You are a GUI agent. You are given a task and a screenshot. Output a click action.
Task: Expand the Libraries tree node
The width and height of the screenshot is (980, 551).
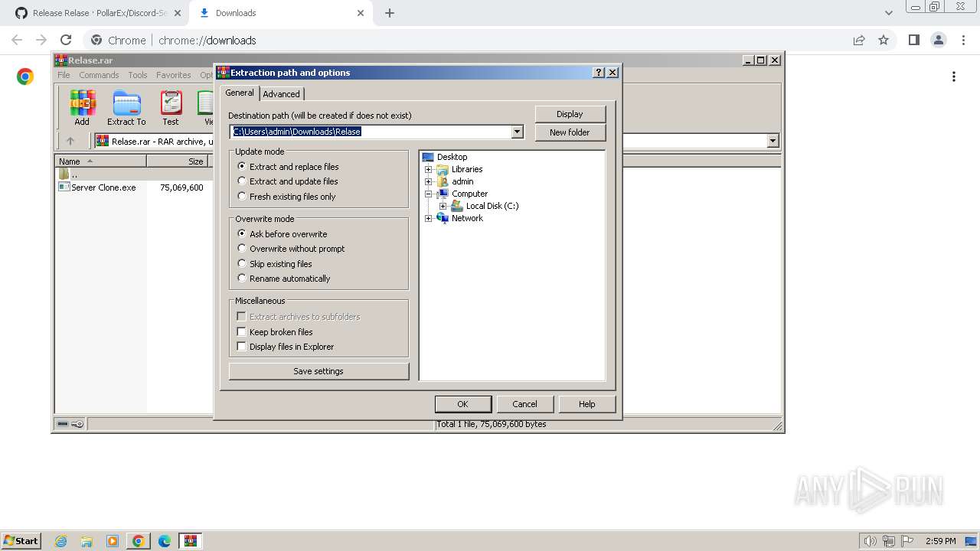pyautogui.click(x=429, y=169)
